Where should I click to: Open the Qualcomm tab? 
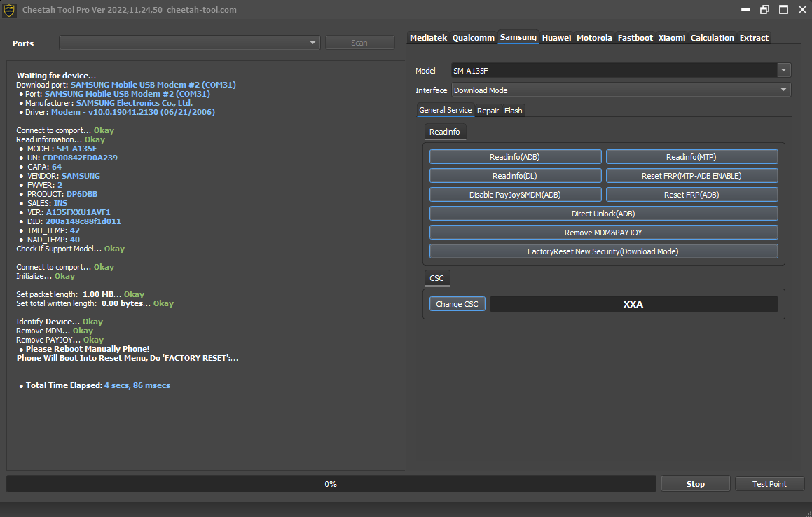[474, 38]
